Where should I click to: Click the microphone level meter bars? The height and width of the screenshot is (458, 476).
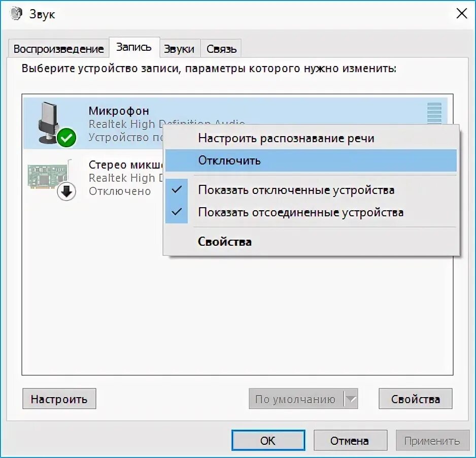[434, 113]
